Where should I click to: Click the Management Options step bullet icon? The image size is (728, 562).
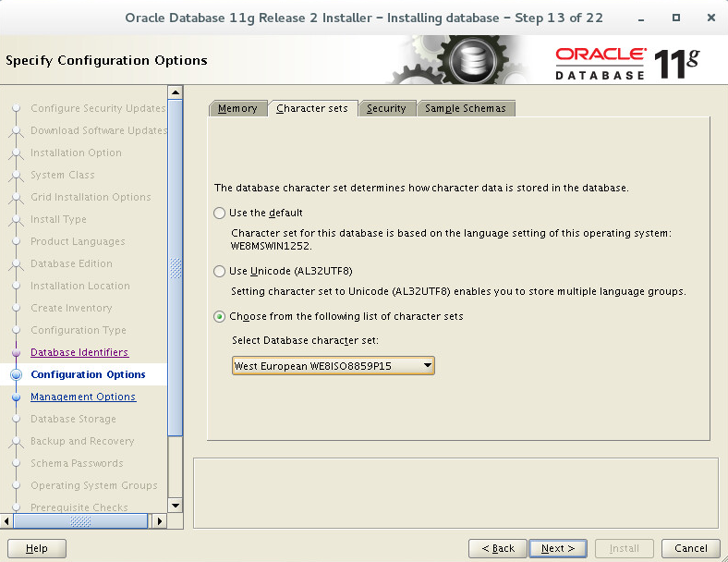[17, 397]
